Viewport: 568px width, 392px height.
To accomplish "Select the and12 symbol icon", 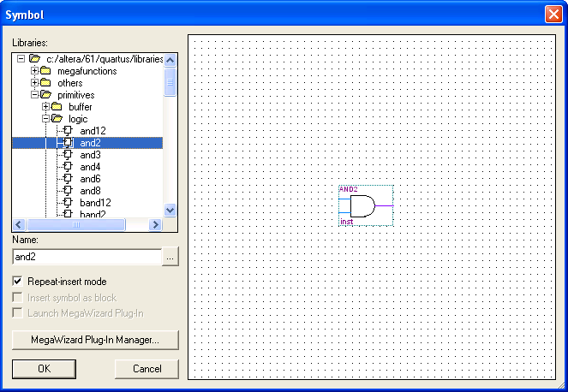I will 69,131.
